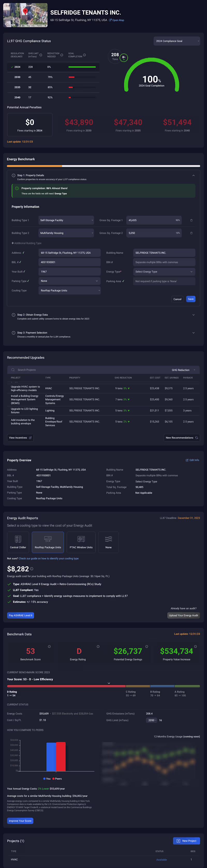
Task: Click info icon on Benchmark Score card
Action: (x=49, y=647)
